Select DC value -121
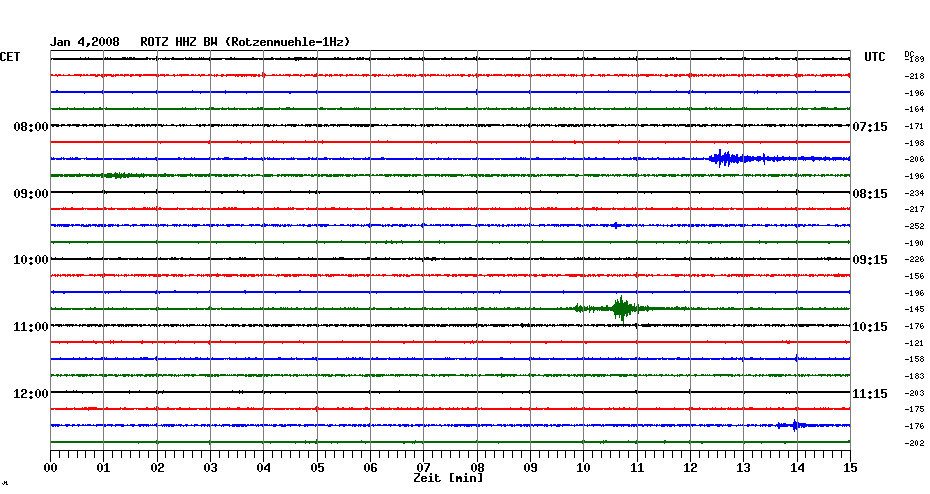This screenshot has width=930, height=494. coord(915,343)
